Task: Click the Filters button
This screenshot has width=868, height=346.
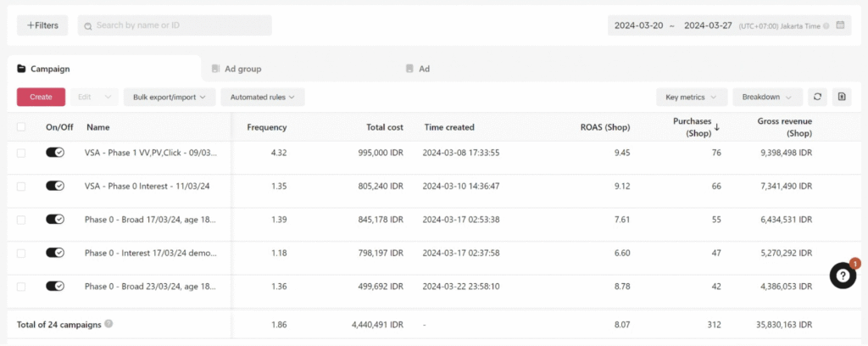Action: click(42, 25)
